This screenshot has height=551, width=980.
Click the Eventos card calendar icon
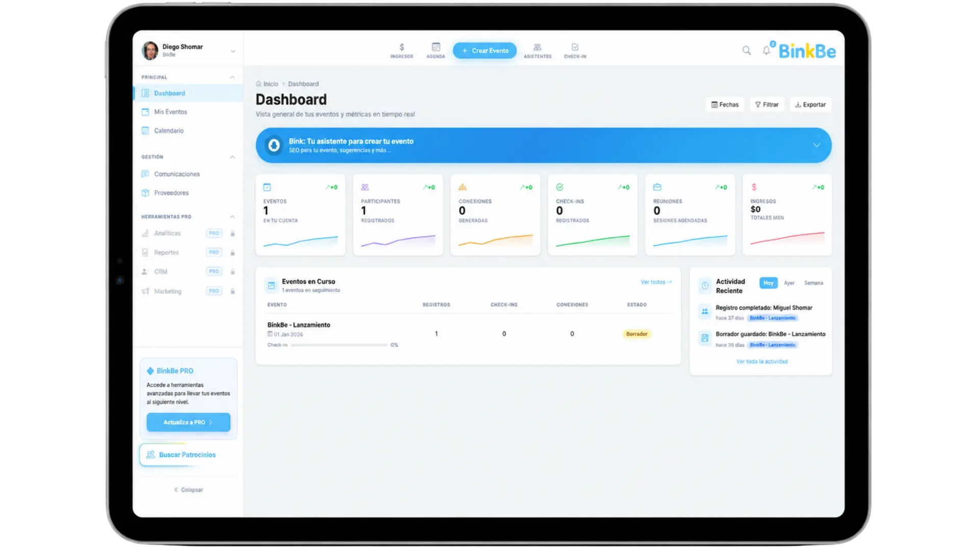267,187
